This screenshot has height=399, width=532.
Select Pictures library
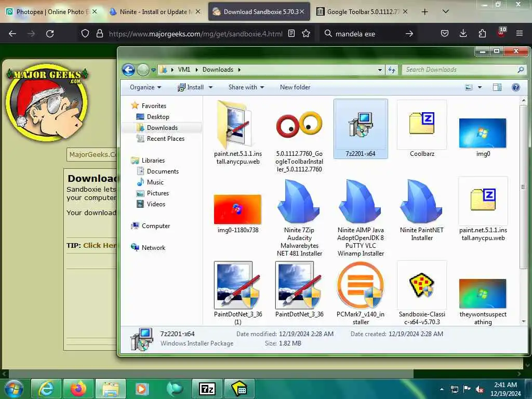click(153, 193)
